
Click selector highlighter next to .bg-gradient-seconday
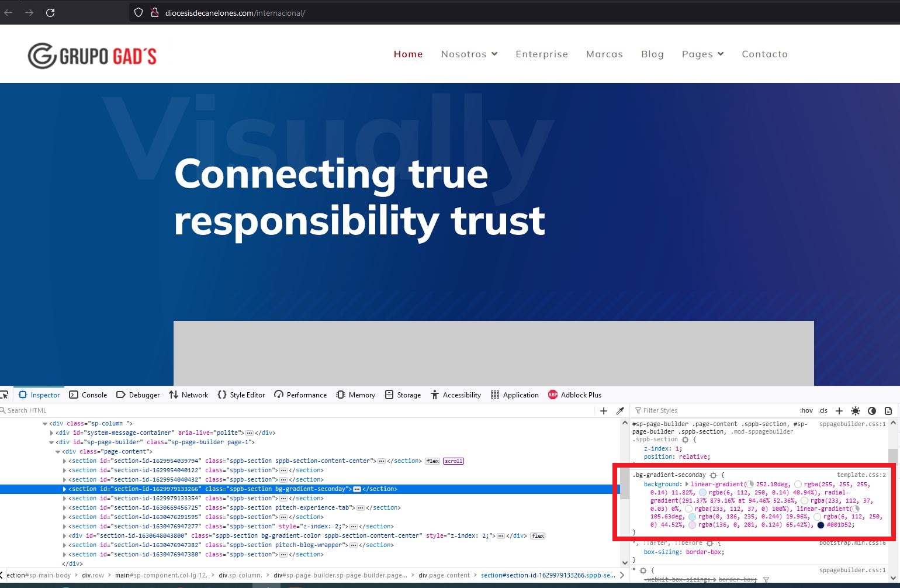[x=713, y=475]
